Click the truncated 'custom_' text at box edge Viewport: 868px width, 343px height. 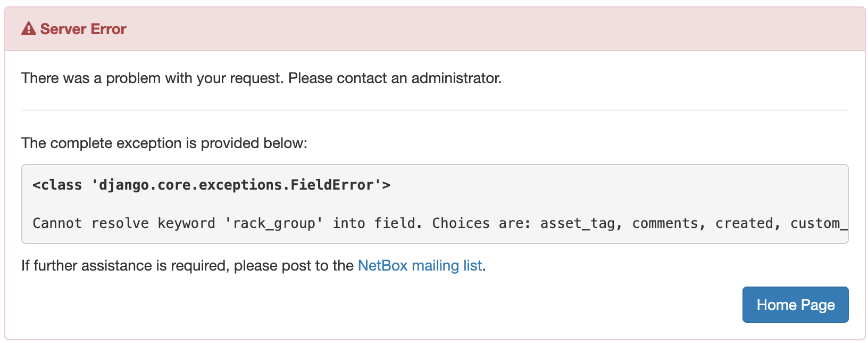click(x=819, y=223)
